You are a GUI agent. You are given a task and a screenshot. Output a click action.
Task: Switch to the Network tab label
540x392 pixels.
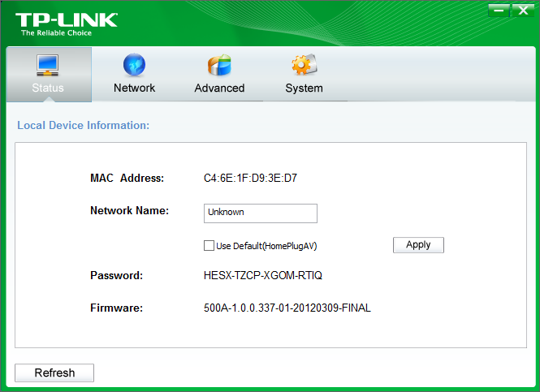(134, 88)
